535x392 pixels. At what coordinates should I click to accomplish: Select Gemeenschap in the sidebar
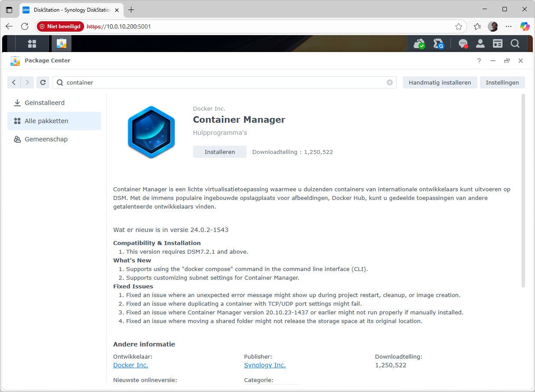tap(46, 139)
